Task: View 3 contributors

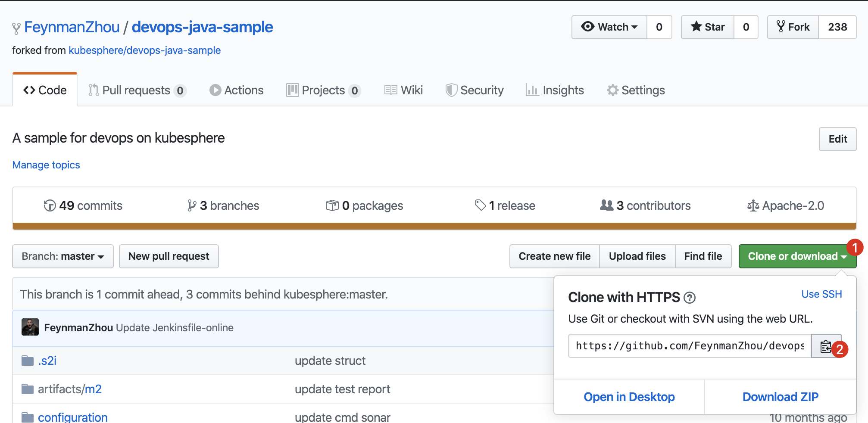Action: pos(645,205)
